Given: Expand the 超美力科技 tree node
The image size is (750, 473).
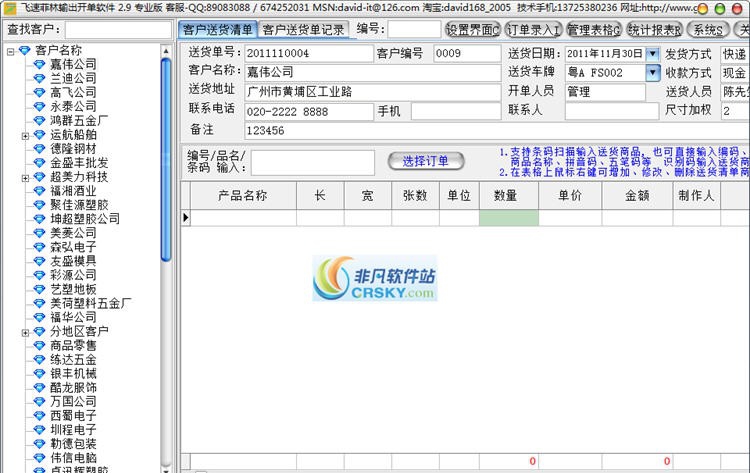Looking at the screenshot, I should pos(24,176).
